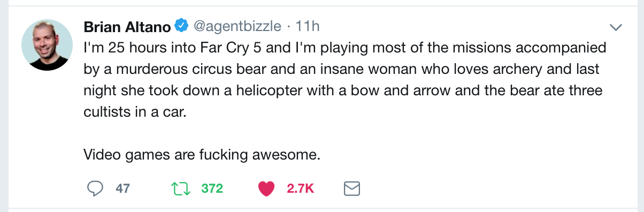The width and height of the screenshot is (644, 212).
Task: Send tweet via Direct Message envelope icon
Action: pyautogui.click(x=350, y=188)
